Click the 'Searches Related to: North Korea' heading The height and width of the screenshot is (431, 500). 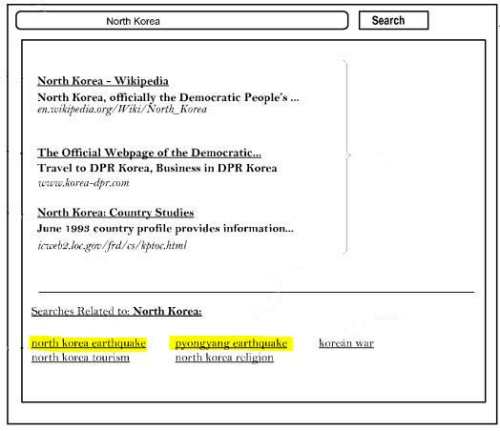[x=117, y=311]
